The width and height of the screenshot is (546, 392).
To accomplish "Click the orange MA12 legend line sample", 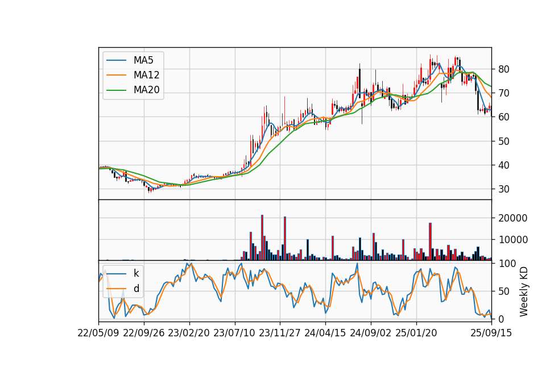I will point(116,75).
